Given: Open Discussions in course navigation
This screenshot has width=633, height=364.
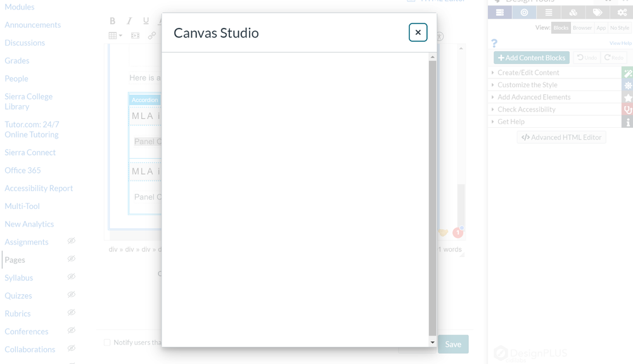Looking at the screenshot, I should tap(25, 42).
